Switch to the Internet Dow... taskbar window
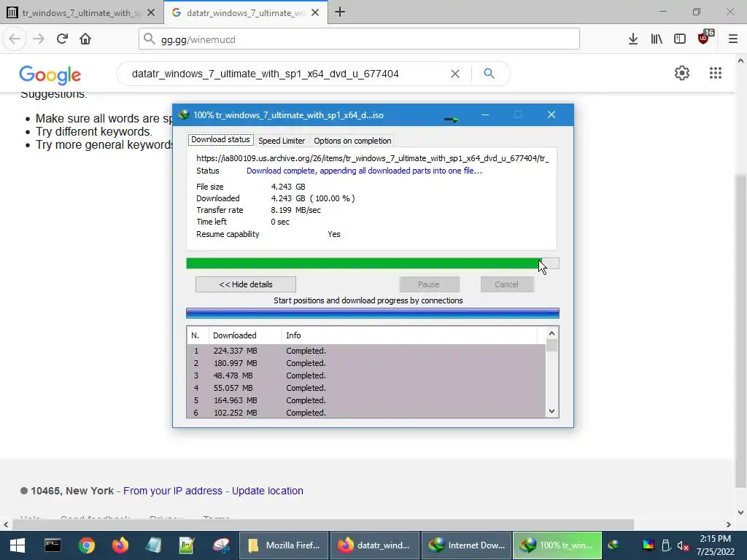The image size is (747, 560). click(x=466, y=545)
